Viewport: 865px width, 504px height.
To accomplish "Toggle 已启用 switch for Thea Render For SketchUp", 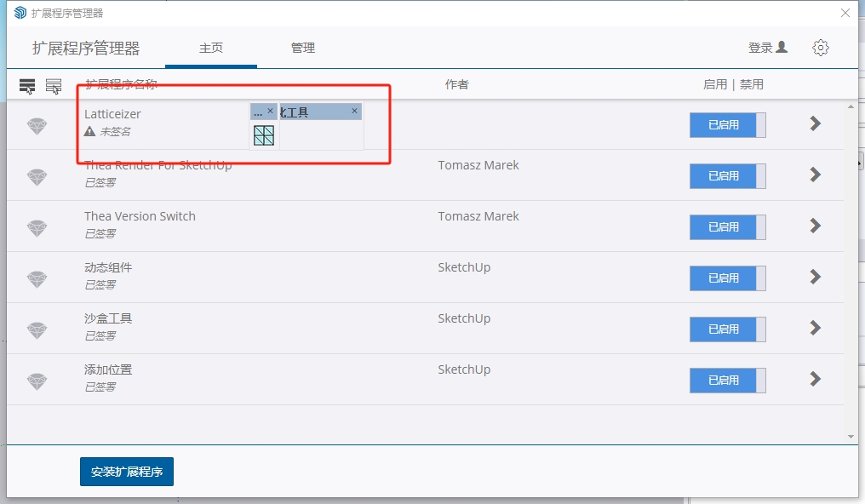I will click(x=728, y=176).
